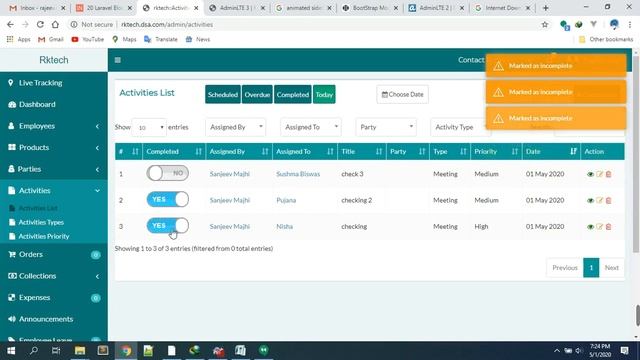
Task: Sort table by Date column
Action: [551, 151]
